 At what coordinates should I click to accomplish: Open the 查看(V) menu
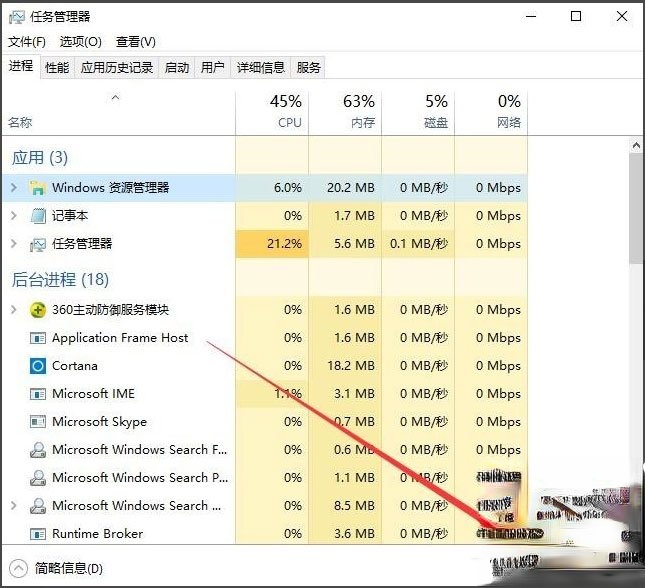136,42
